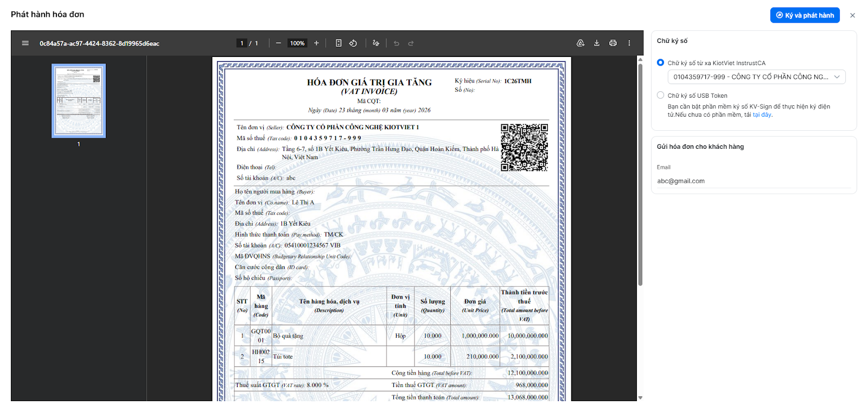Viewport: 868px width, 412px height.
Task: Click the seller name CÔNG TY CỔ PHẦN CÔNG NGHỆ KIOTVIET 1
Action: coord(353,128)
